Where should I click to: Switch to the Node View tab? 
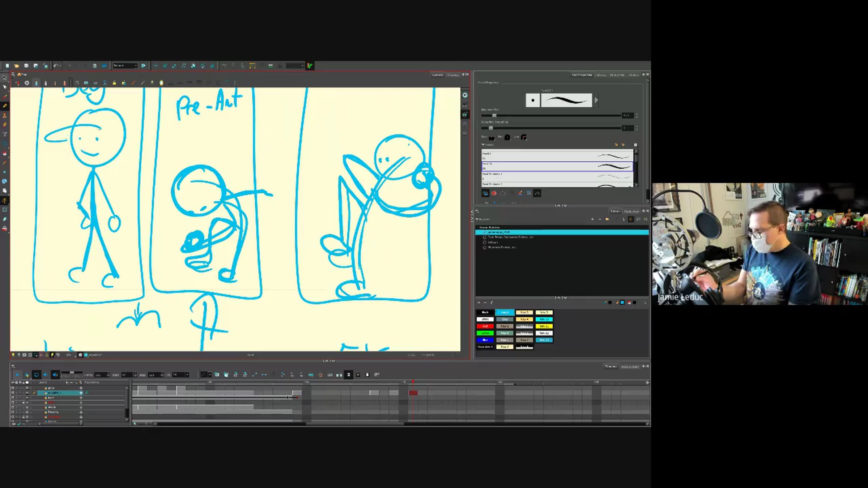tap(631, 211)
